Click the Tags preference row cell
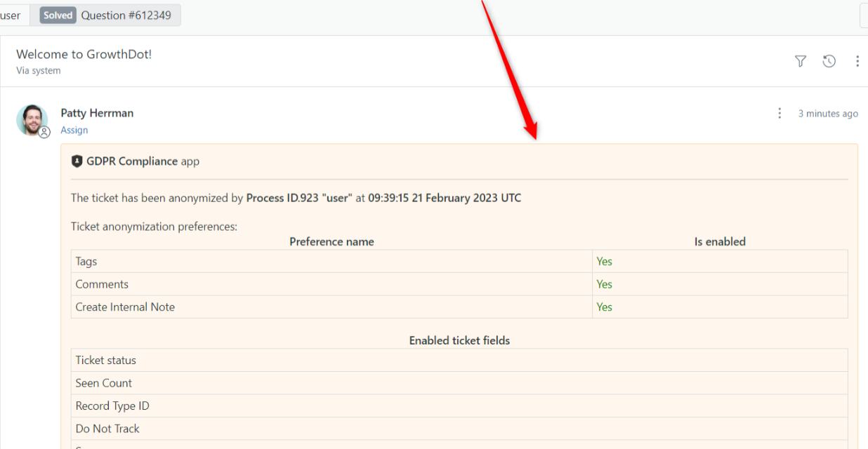Viewport: 868px width, 449px height. (x=331, y=261)
